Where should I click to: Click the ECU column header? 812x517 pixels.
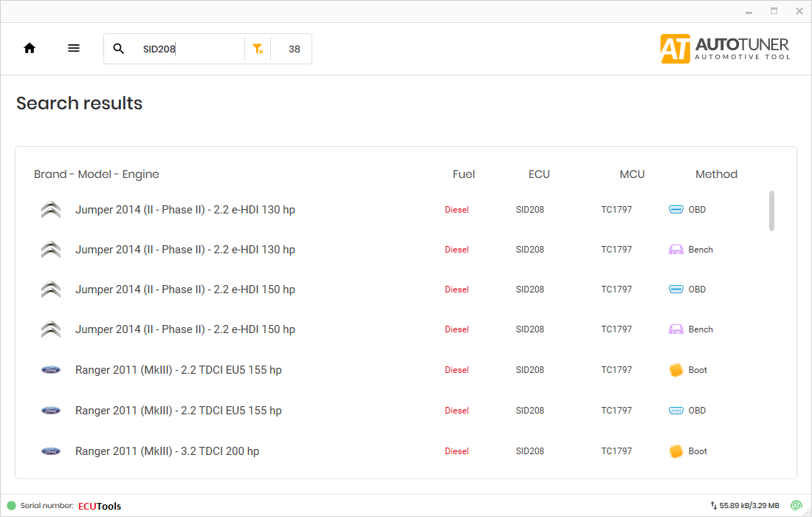coord(539,174)
